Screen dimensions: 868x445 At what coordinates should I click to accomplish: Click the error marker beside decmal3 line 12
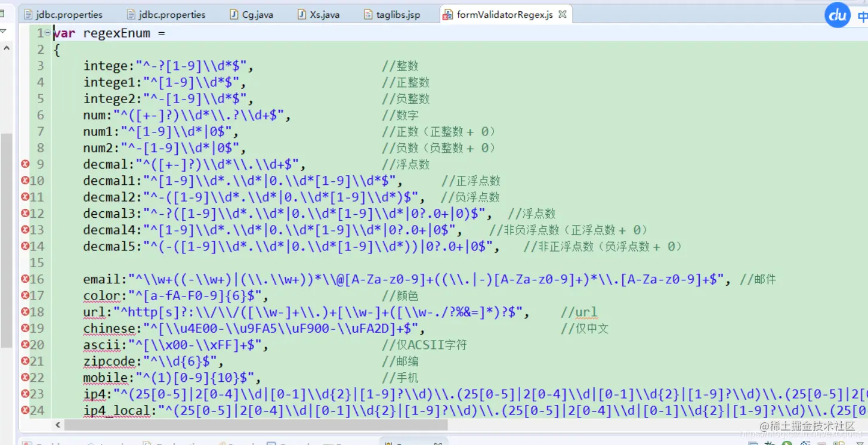[x=25, y=213]
